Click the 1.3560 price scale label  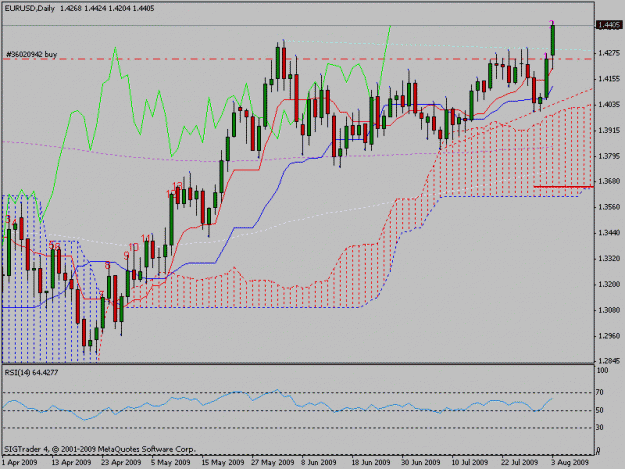click(x=609, y=207)
